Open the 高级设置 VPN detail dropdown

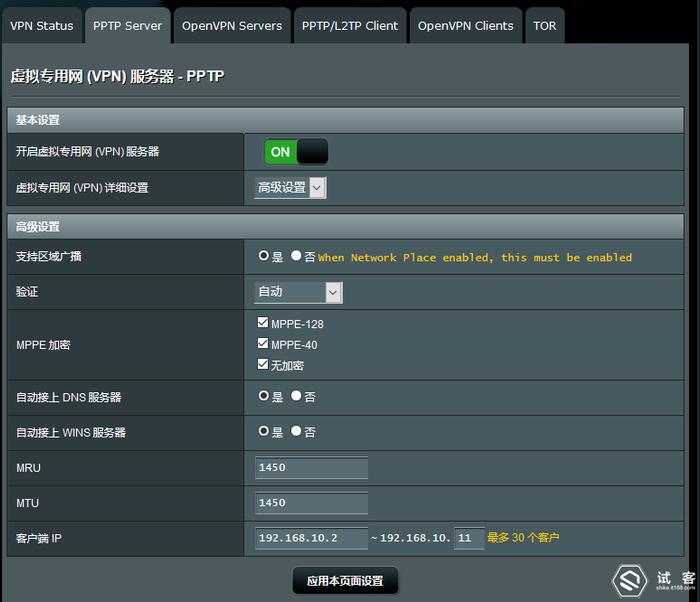(x=290, y=188)
